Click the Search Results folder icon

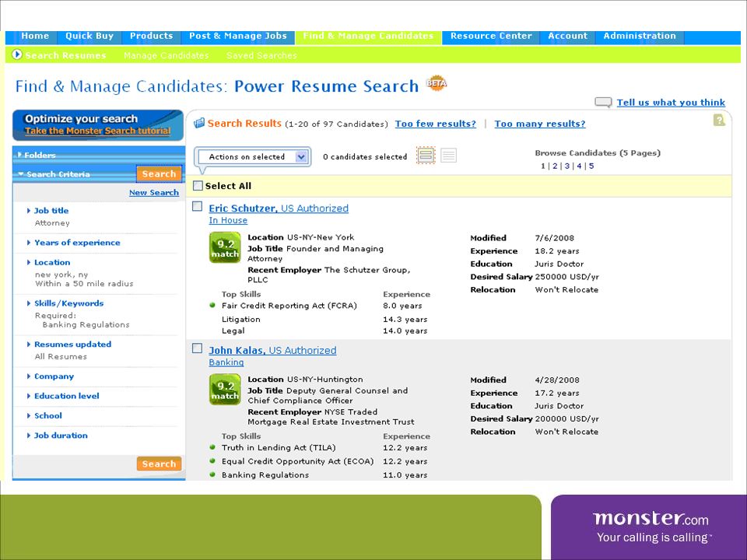(x=199, y=124)
